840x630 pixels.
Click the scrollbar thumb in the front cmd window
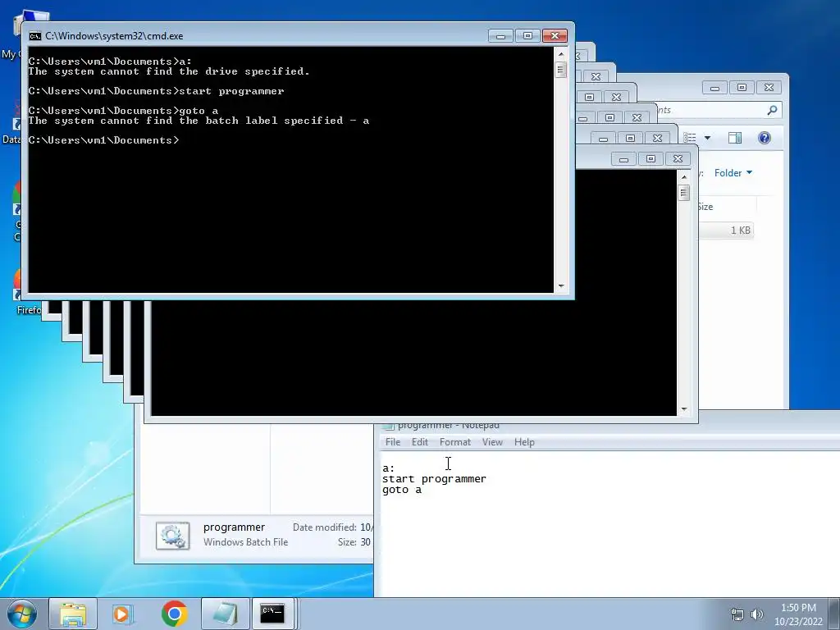(561, 70)
